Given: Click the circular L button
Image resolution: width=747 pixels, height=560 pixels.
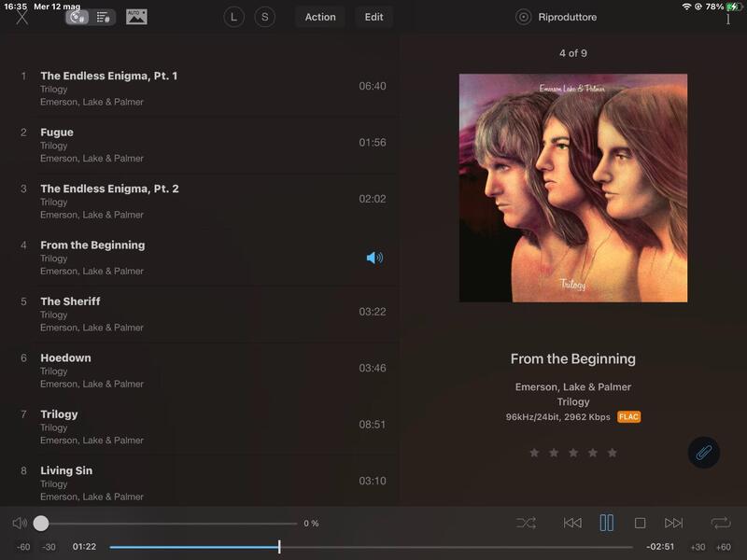Looking at the screenshot, I should [x=233, y=17].
